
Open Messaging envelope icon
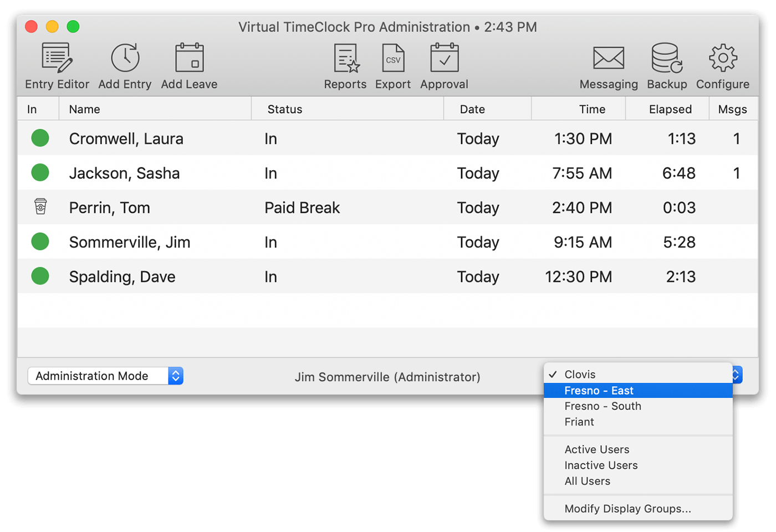(609, 58)
